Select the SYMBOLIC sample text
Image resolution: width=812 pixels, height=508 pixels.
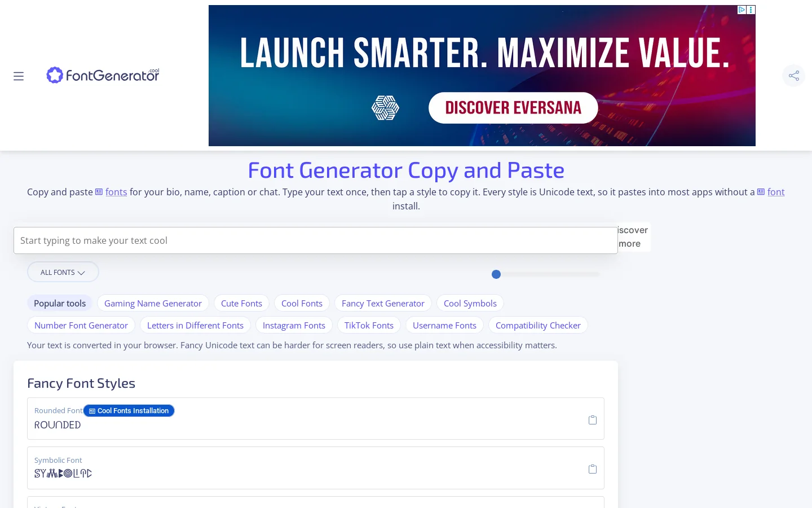coord(63,474)
